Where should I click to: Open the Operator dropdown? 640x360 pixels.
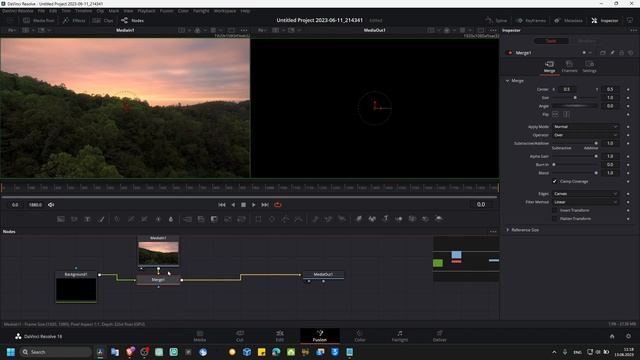585,135
